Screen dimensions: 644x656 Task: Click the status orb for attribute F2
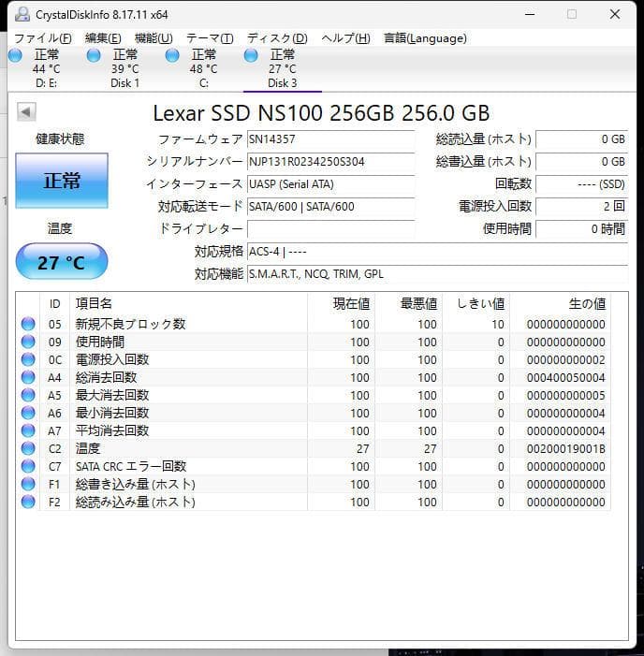[x=28, y=502]
